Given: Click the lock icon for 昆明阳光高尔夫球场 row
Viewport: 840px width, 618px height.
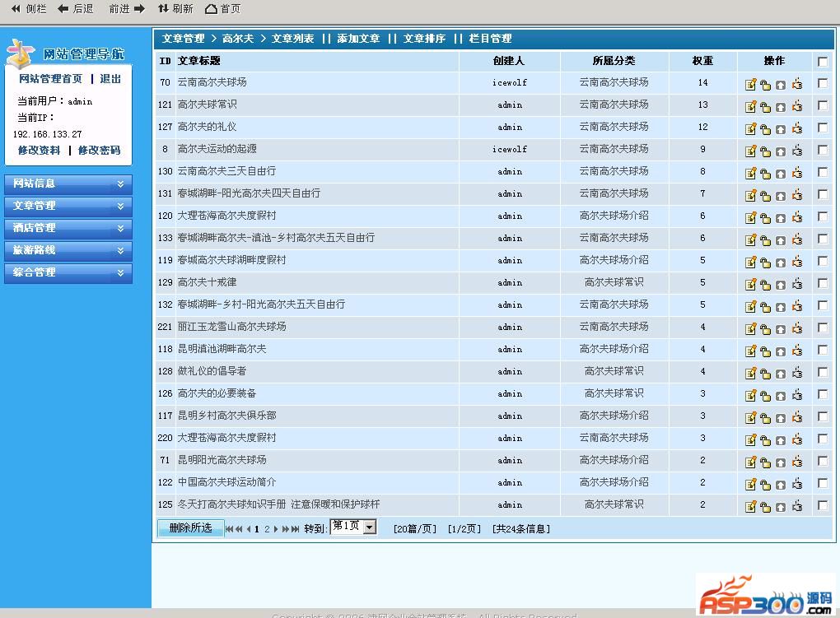Looking at the screenshot, I should (765, 462).
